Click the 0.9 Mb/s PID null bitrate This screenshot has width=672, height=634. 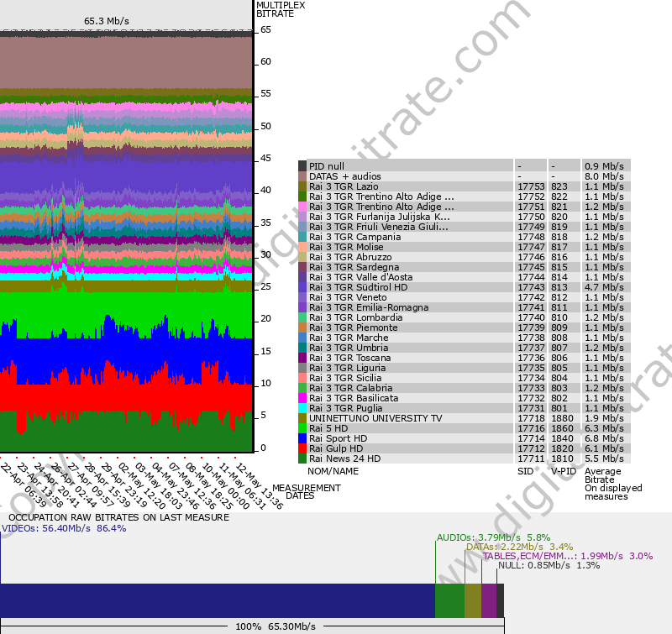click(604, 166)
